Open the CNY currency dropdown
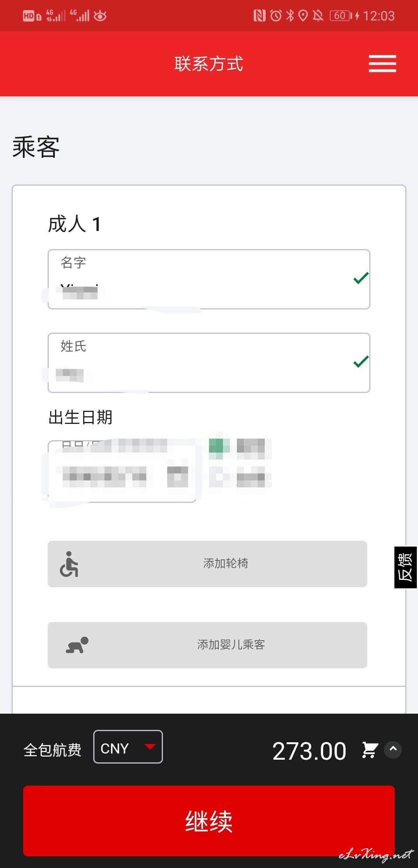The image size is (418, 868). (128, 747)
